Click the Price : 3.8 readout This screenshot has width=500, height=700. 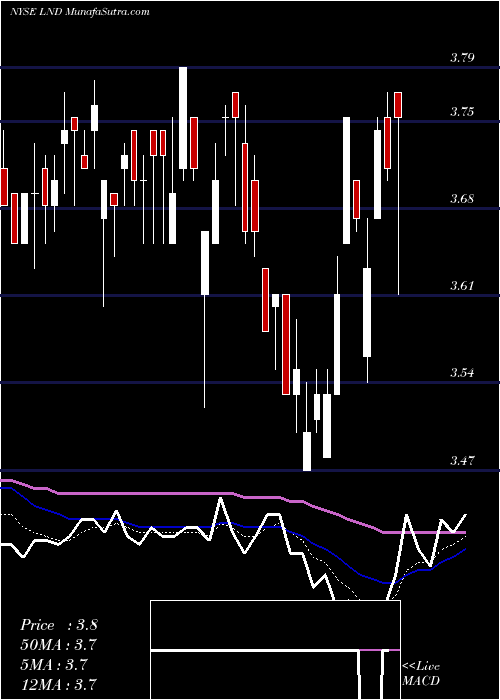58,625
